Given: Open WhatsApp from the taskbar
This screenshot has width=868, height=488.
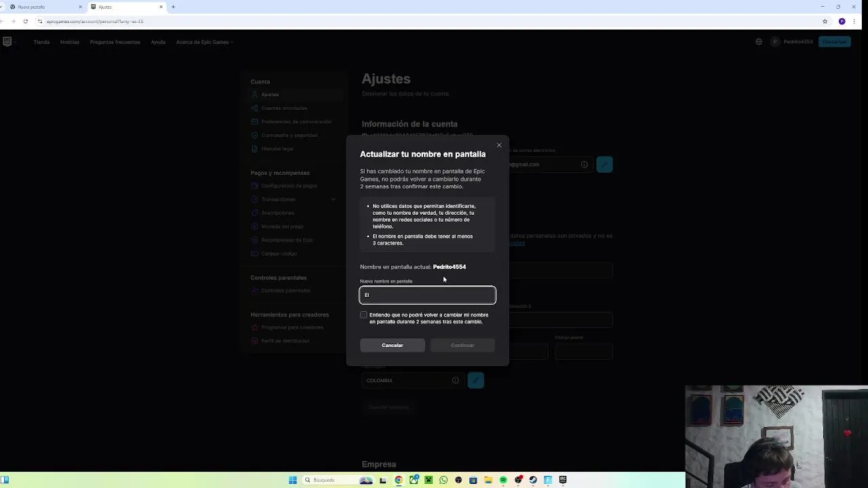Looking at the screenshot, I should pos(443,480).
